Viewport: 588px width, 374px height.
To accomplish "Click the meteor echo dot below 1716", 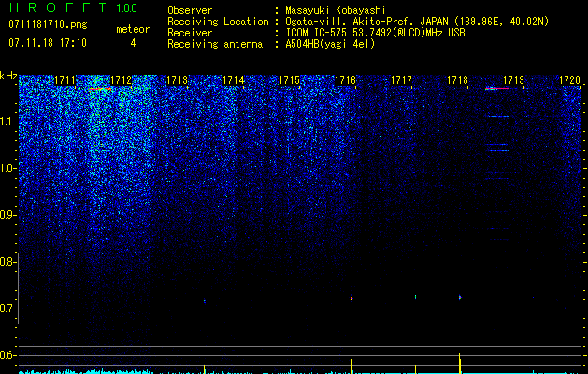I will point(352,298).
